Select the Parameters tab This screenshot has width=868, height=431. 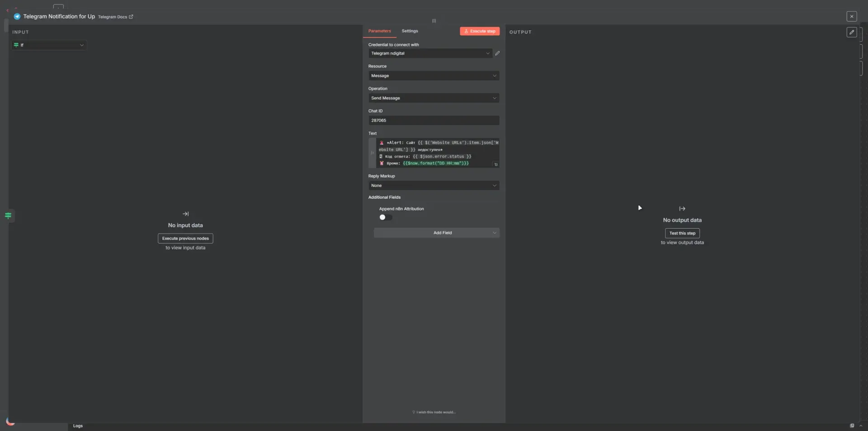coord(379,31)
